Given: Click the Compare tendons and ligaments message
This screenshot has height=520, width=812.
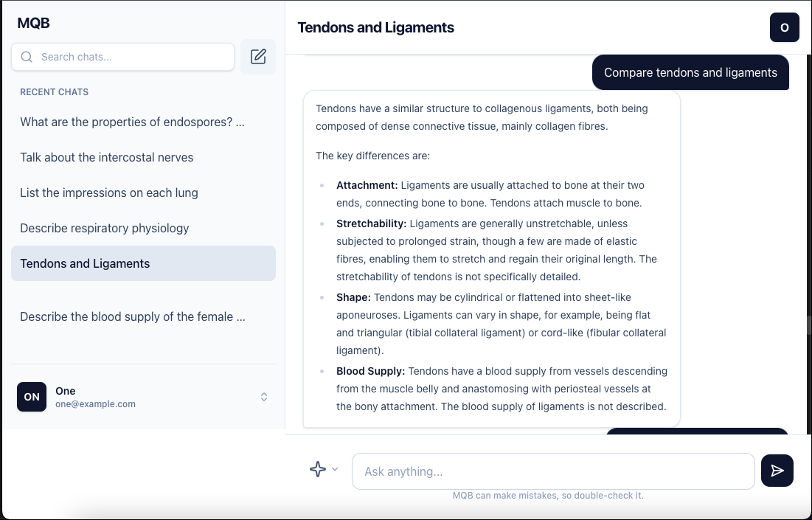Looking at the screenshot, I should click(690, 72).
